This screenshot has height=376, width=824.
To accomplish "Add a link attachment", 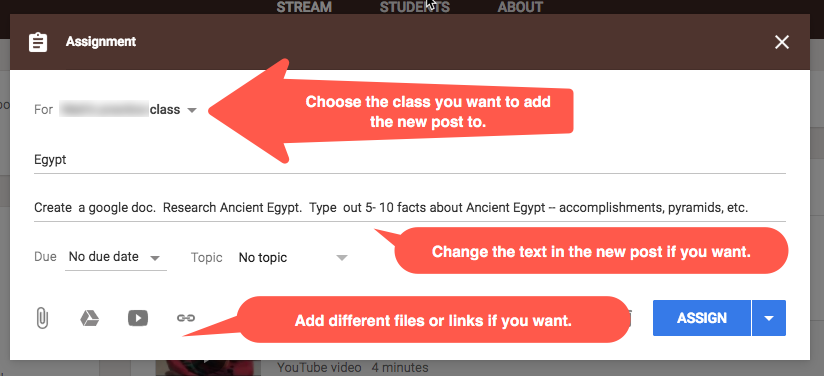I will (x=186, y=318).
